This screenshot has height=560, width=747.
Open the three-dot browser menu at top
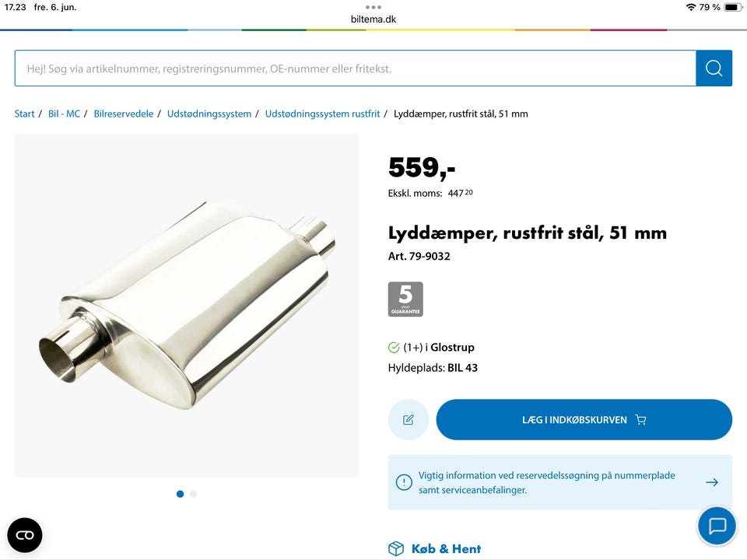[373, 7]
